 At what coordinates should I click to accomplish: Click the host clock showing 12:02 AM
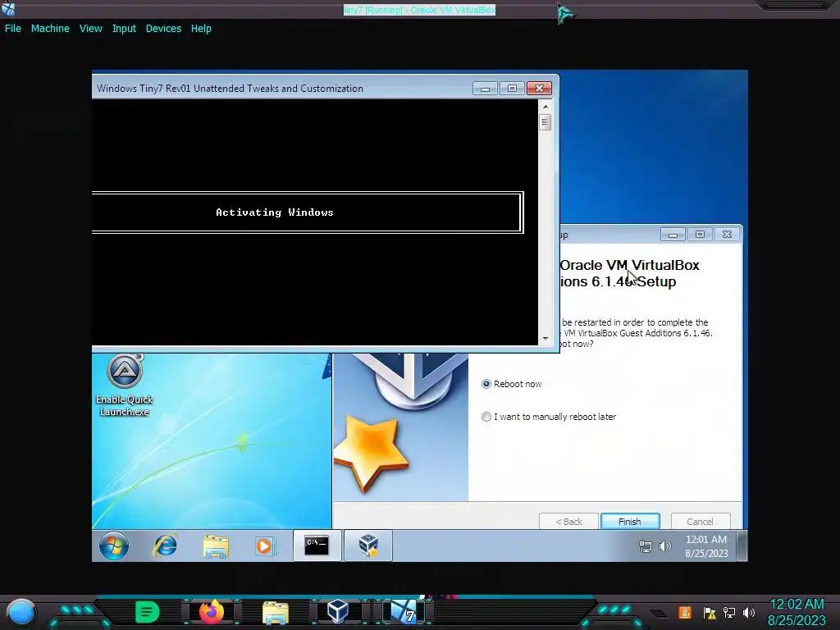[797, 612]
